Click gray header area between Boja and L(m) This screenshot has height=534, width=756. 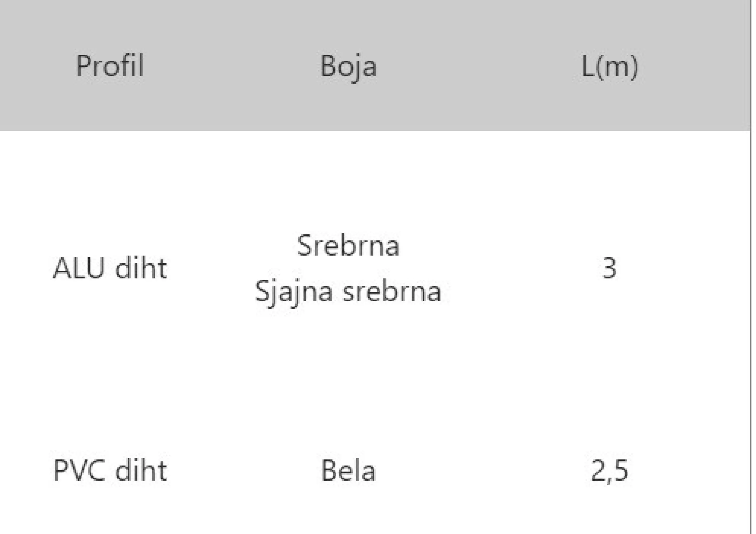pos(478,66)
